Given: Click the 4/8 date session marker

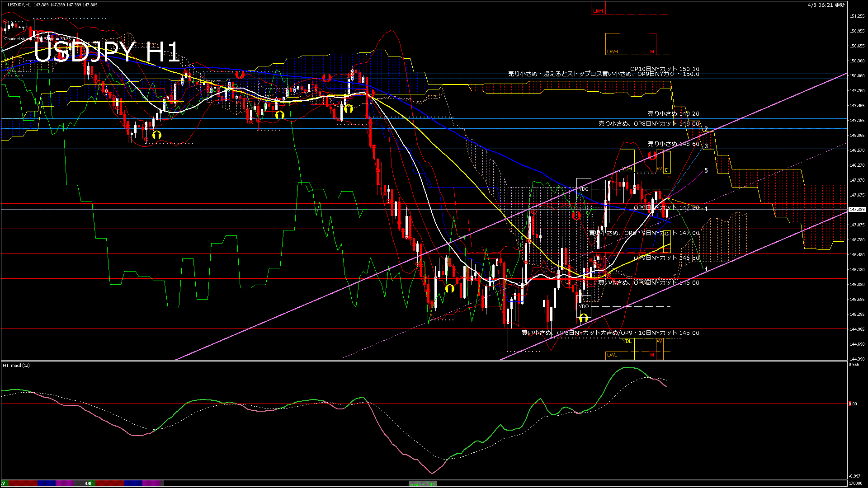Looking at the screenshot, I should click(x=88, y=483).
